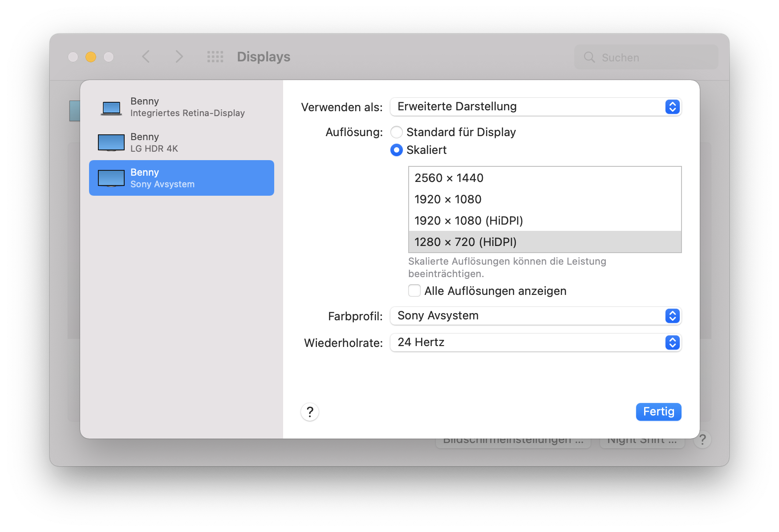Choose the 2560 × 1440 resolution
Image resolution: width=779 pixels, height=532 pixels.
[x=449, y=178]
